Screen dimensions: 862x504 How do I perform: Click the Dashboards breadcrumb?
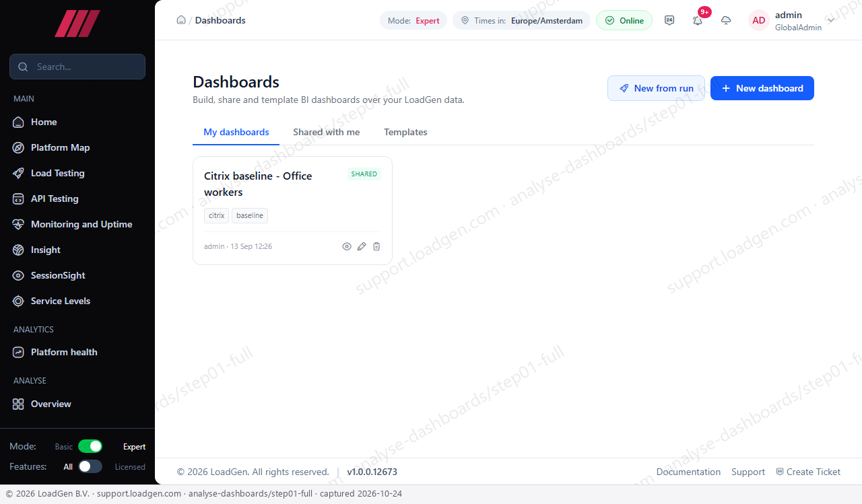(x=220, y=20)
